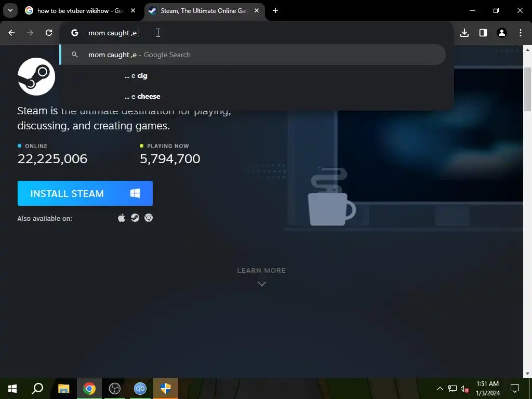Image resolution: width=532 pixels, height=399 pixels.
Task: Click the Steam logo on the page
Action: [36, 77]
